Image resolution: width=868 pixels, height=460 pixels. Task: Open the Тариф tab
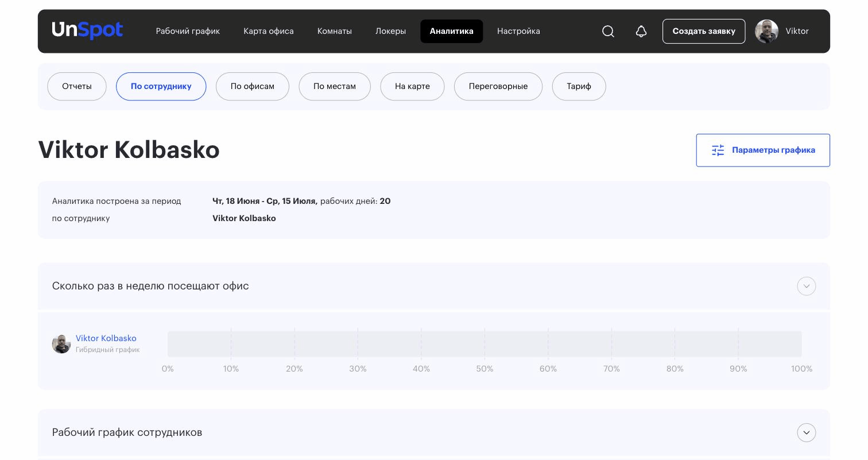tap(579, 86)
